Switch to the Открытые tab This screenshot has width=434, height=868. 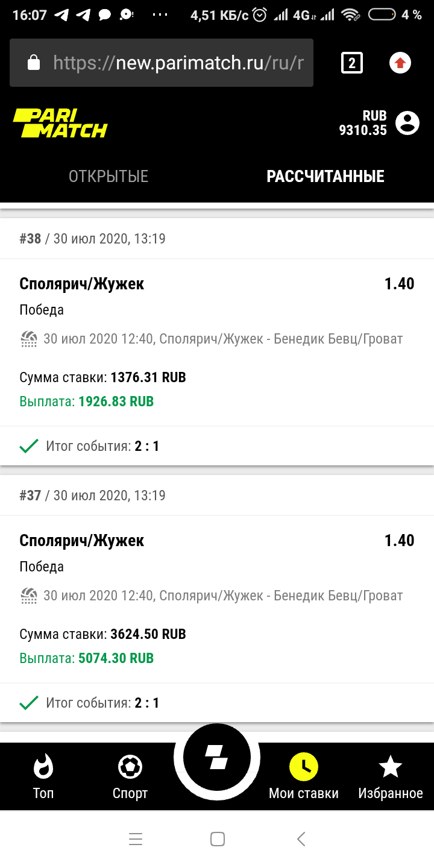pyautogui.click(x=108, y=177)
